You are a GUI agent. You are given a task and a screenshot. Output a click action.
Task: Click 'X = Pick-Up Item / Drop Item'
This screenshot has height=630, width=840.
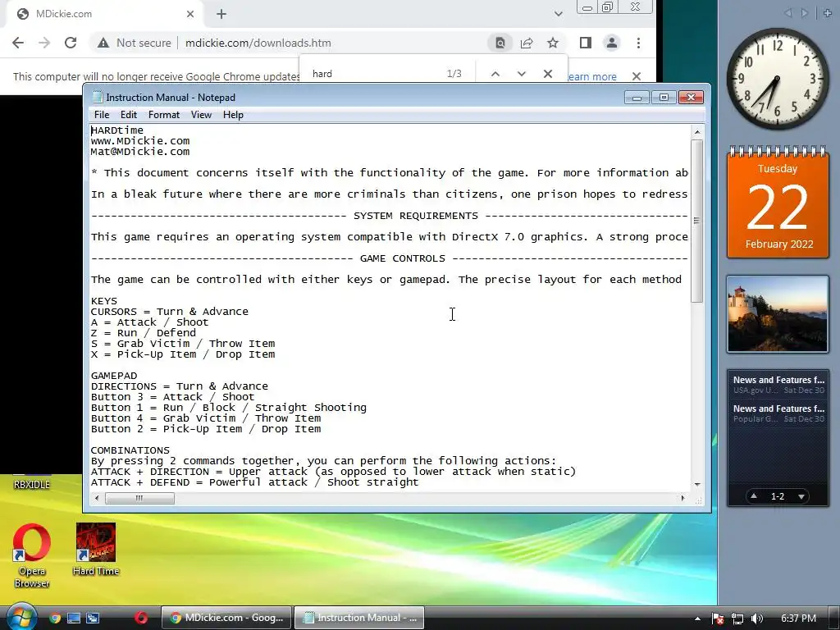(x=183, y=354)
